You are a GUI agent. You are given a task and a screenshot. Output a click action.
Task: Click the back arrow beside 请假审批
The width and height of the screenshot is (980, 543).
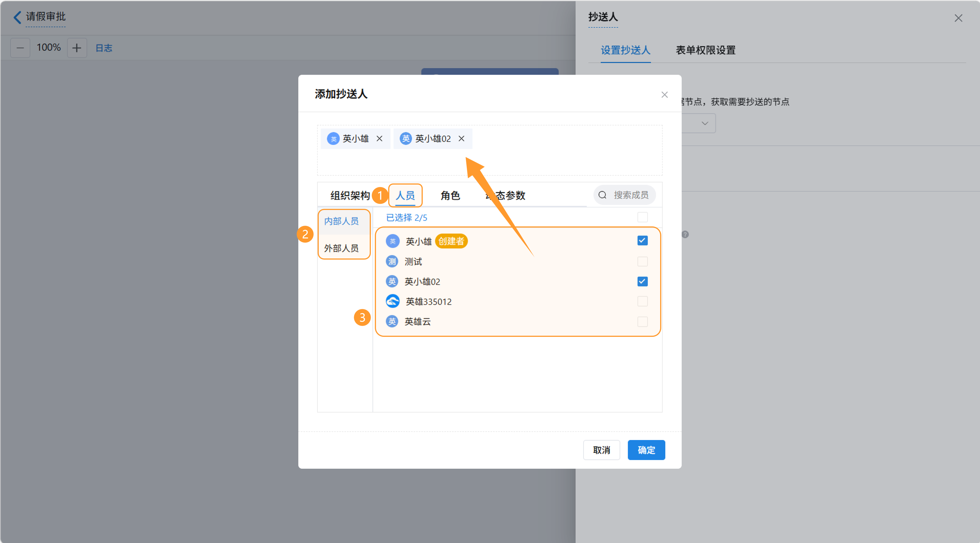[x=18, y=17]
